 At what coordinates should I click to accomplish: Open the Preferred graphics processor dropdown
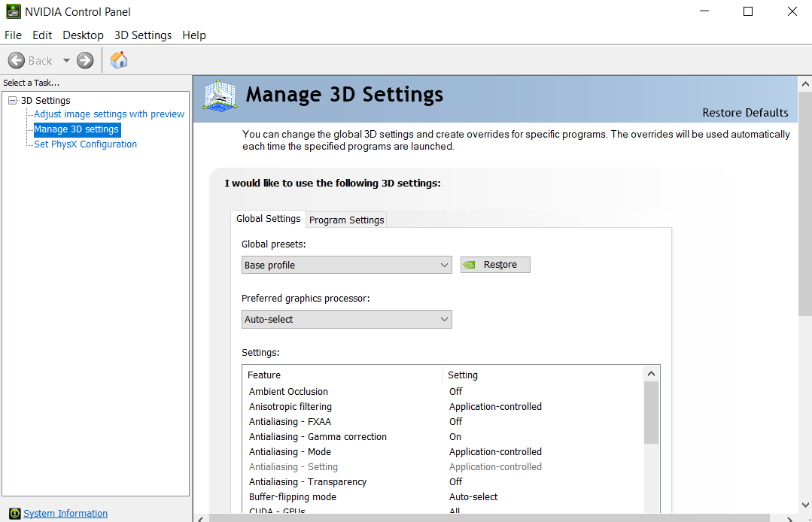tap(346, 319)
